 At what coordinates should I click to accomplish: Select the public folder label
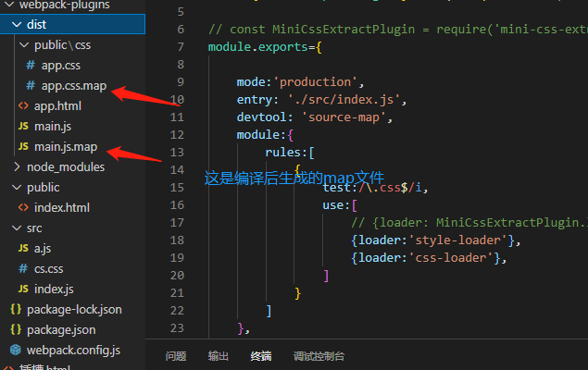pyautogui.click(x=44, y=188)
